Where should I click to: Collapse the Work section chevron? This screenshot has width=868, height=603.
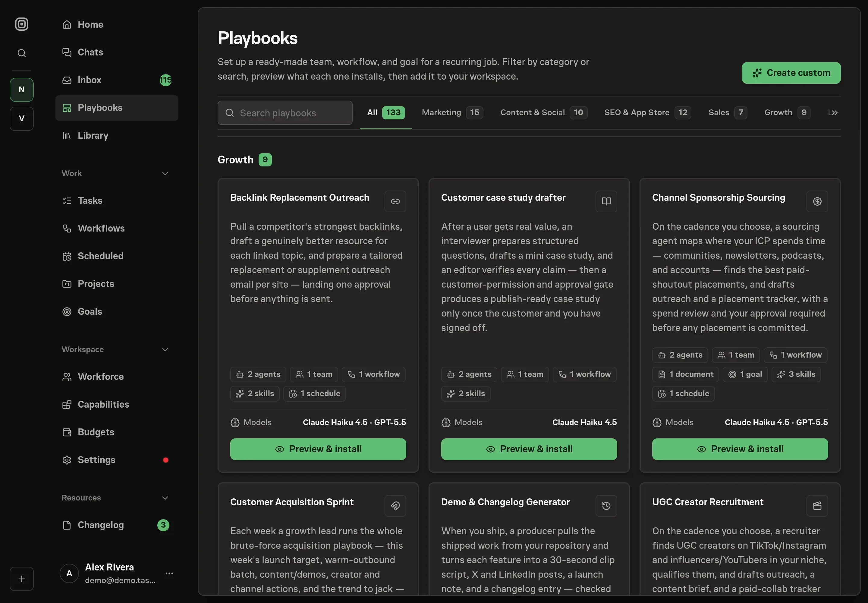165,173
